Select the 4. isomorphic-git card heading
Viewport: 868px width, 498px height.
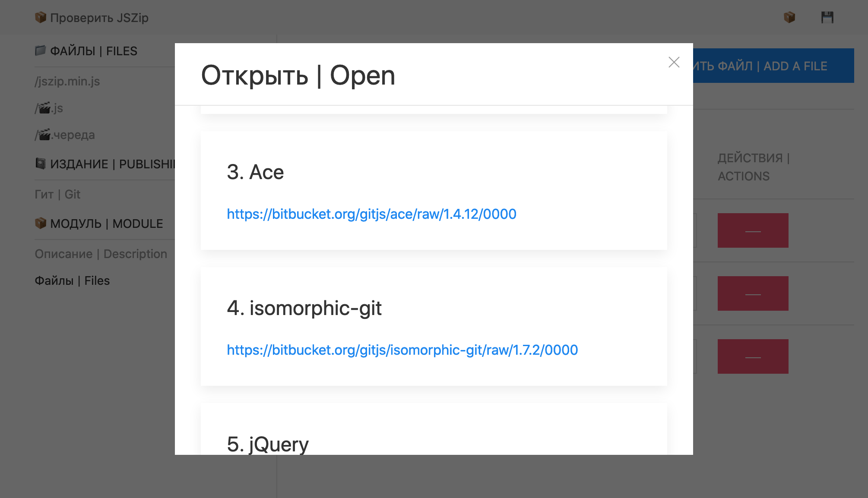point(304,308)
